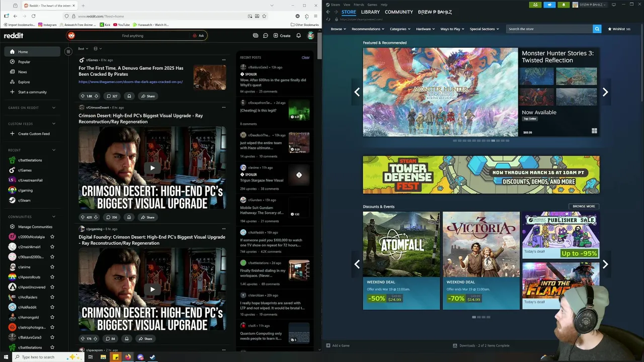Open Steam Library tab
Viewport: 644px width, 362px height.
pyautogui.click(x=370, y=12)
